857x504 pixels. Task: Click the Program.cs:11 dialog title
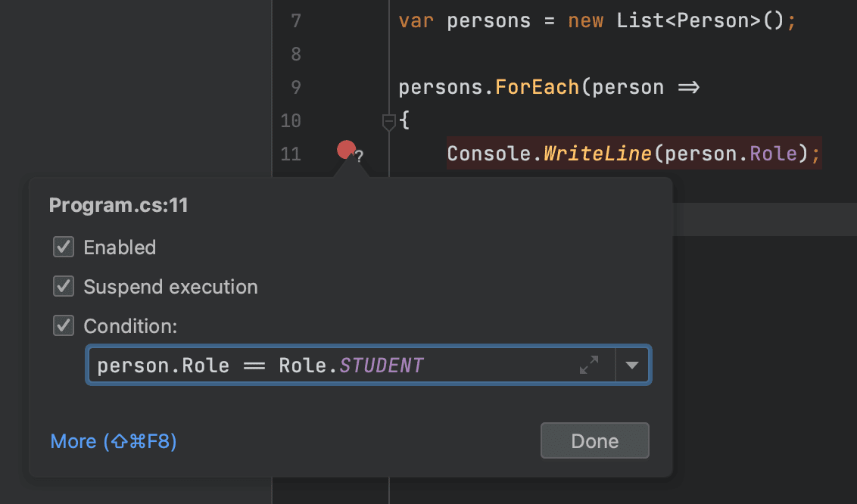pos(118,204)
